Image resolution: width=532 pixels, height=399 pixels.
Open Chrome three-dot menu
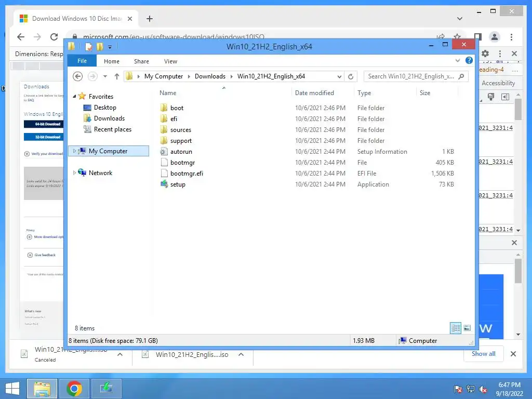coord(511,37)
